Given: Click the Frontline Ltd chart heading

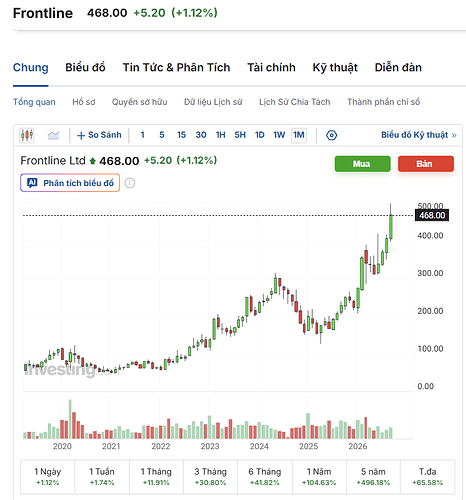Looking at the screenshot, I should click(53, 161).
